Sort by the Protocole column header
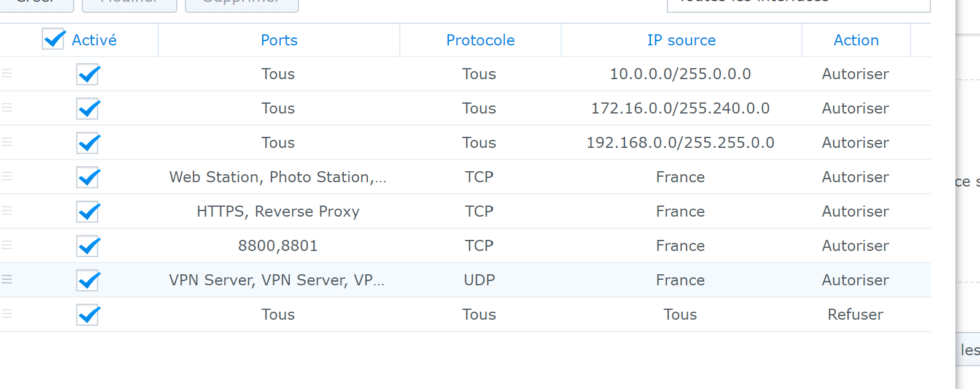This screenshot has height=389, width=980. tap(480, 40)
